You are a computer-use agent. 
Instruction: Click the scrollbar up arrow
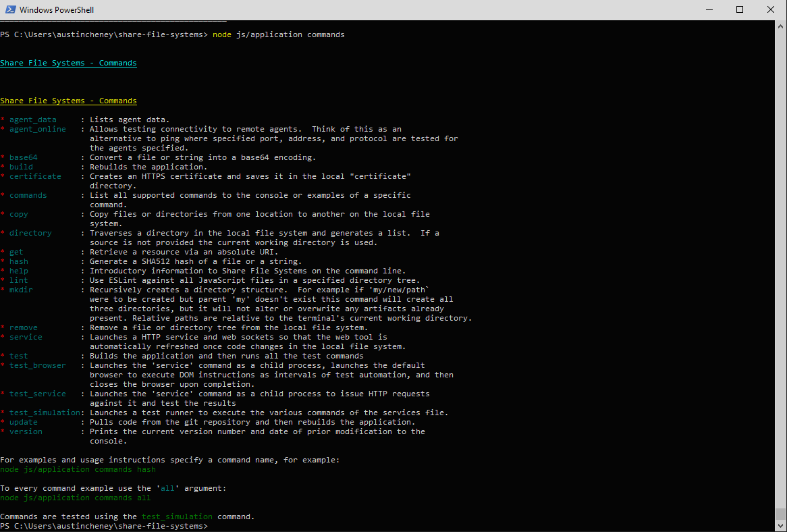[781, 26]
